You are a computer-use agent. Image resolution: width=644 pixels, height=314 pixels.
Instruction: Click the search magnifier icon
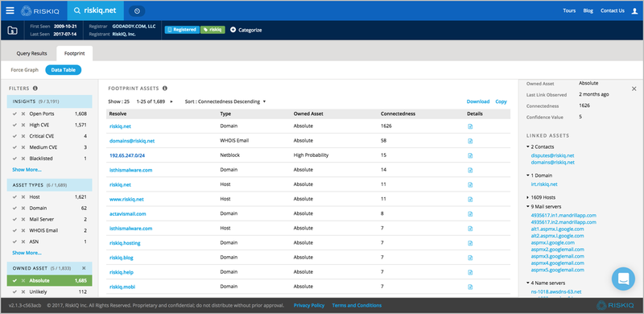(76, 10)
